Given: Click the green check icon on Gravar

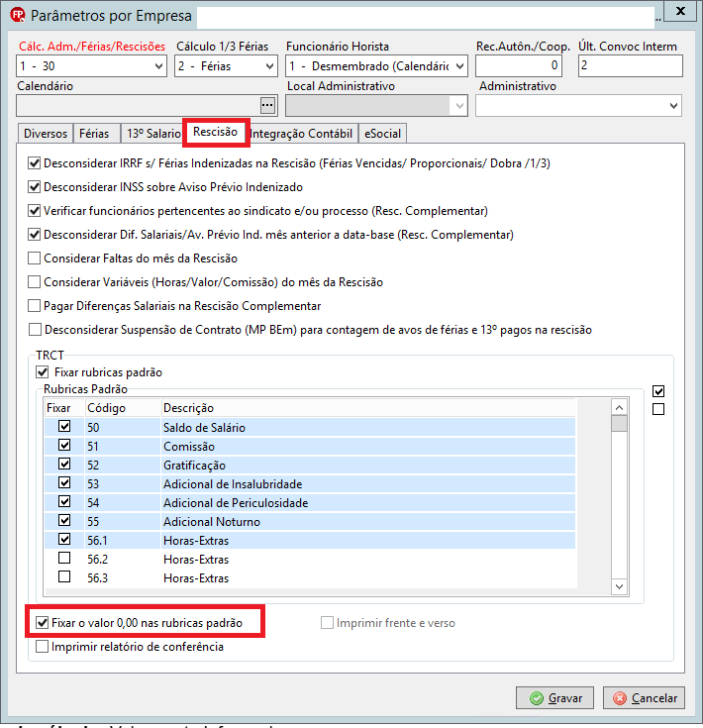Looking at the screenshot, I should click(537, 698).
